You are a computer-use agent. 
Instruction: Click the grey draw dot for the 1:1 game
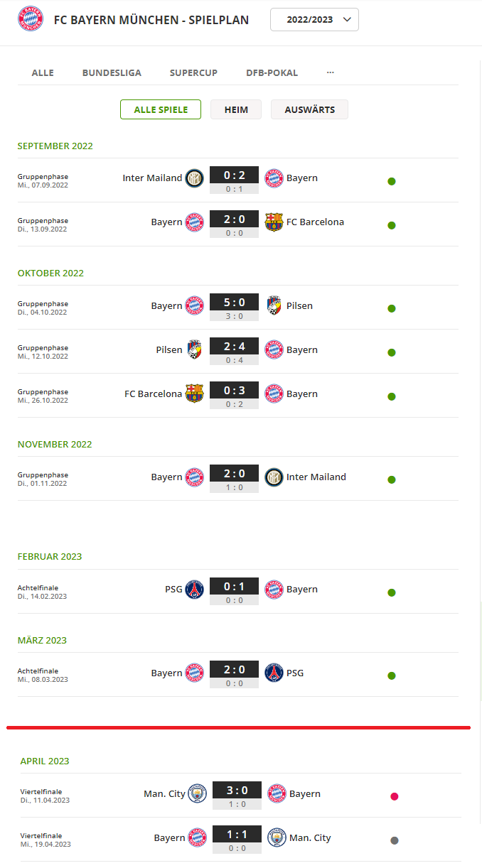[395, 840]
